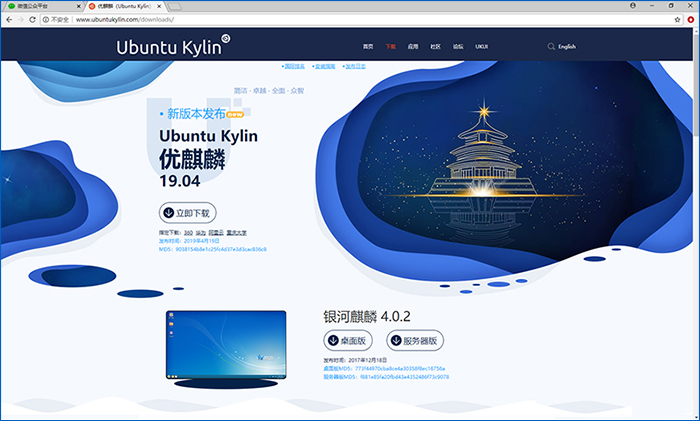
Task: Click the 银河麒麟 4.0.2 heading
Action: coord(367,317)
